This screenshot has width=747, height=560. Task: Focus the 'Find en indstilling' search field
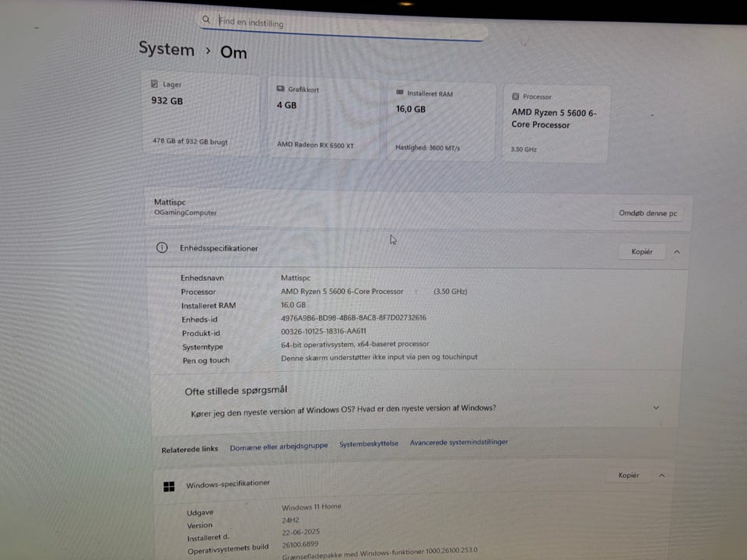coord(342,26)
